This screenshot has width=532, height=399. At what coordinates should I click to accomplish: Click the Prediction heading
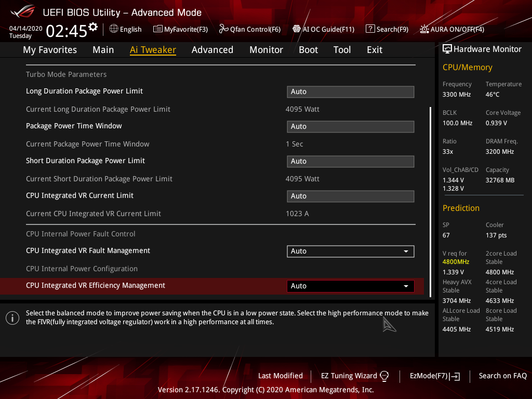click(x=461, y=208)
